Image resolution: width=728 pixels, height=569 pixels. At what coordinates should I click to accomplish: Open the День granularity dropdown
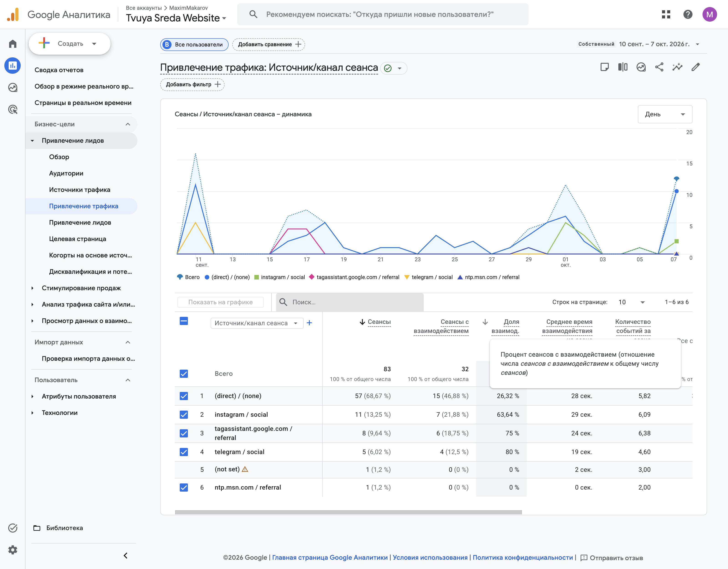(665, 114)
